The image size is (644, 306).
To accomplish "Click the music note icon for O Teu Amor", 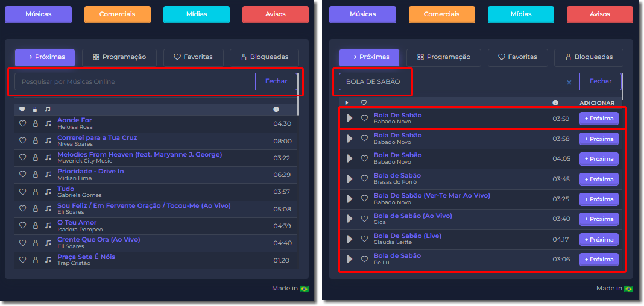I will click(48, 226).
